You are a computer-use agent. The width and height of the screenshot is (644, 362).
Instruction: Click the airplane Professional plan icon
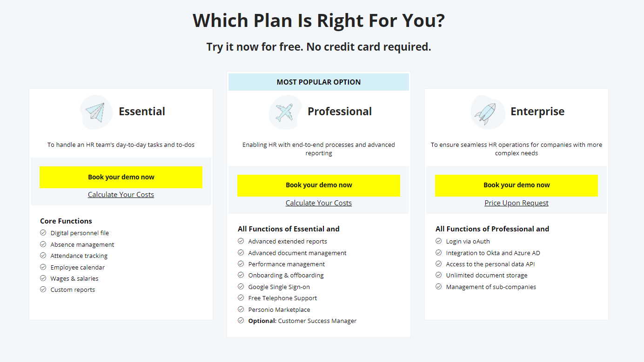click(x=285, y=112)
